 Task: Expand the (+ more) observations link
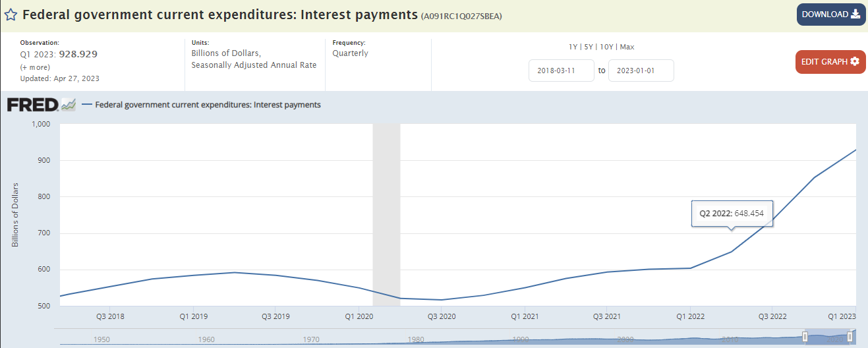click(x=36, y=67)
